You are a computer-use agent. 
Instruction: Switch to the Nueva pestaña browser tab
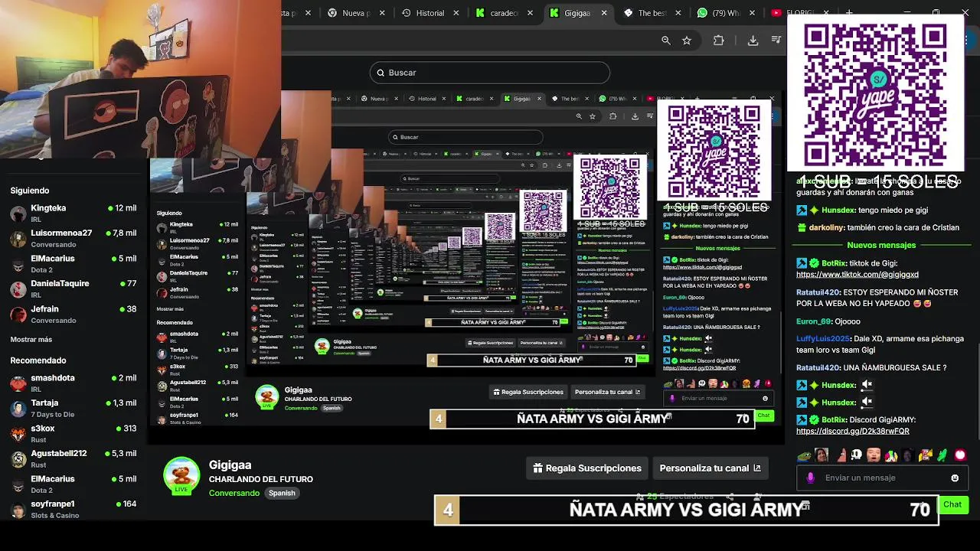355,13
